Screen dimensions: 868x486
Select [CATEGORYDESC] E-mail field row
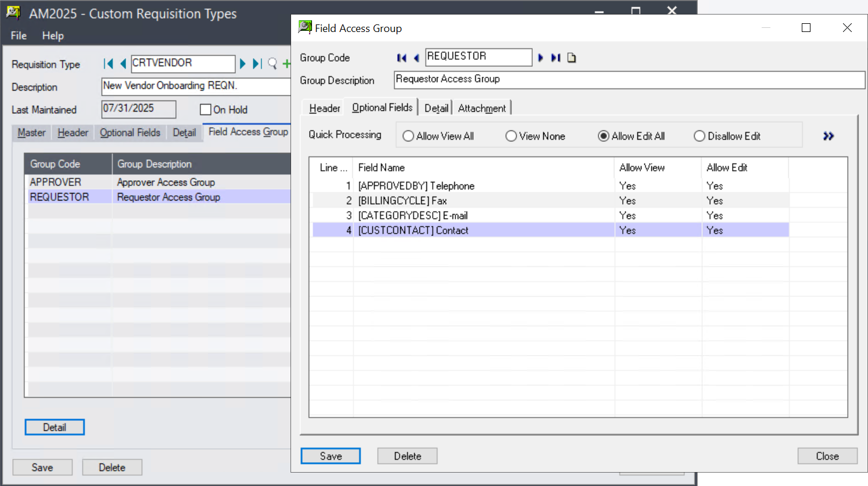coord(551,216)
